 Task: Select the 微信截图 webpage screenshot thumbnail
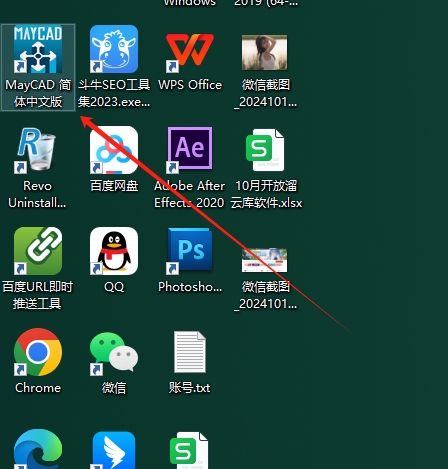(x=265, y=260)
